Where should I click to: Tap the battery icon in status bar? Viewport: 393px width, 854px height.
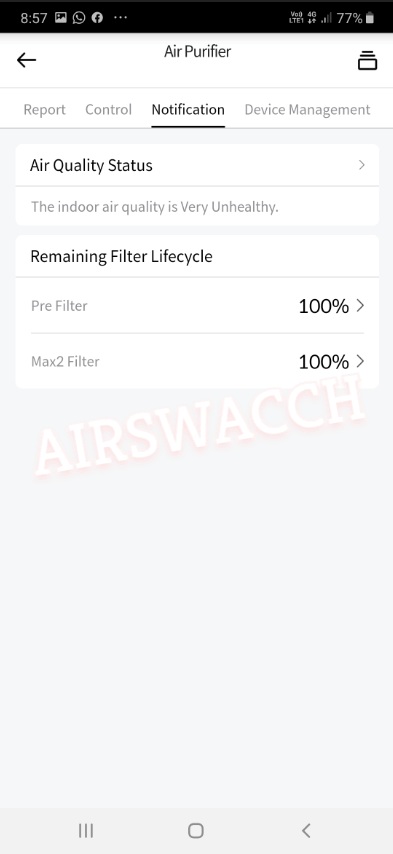pyautogui.click(x=370, y=18)
